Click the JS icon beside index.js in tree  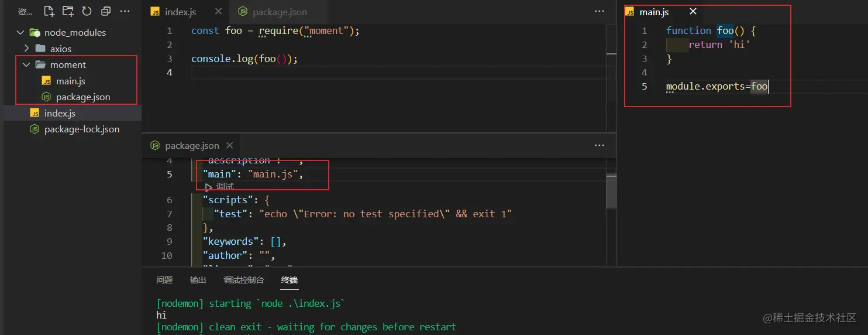(35, 113)
